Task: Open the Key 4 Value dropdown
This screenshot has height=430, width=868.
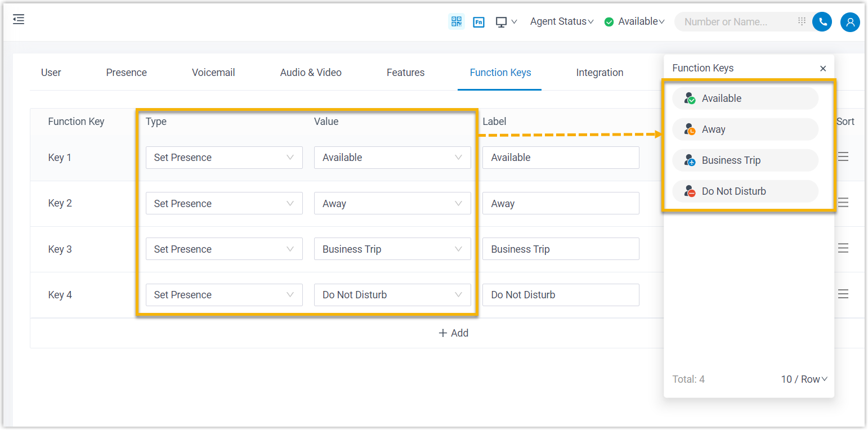Action: click(392, 295)
